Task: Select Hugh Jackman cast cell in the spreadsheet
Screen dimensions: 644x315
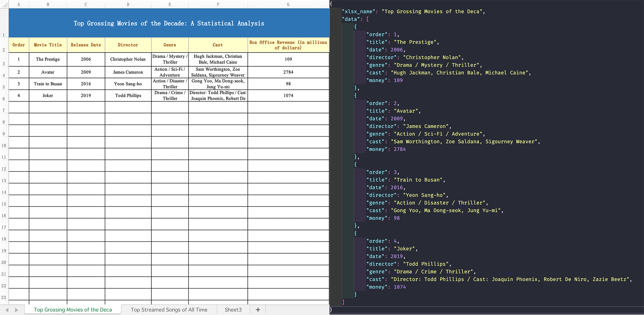Action: click(x=218, y=59)
